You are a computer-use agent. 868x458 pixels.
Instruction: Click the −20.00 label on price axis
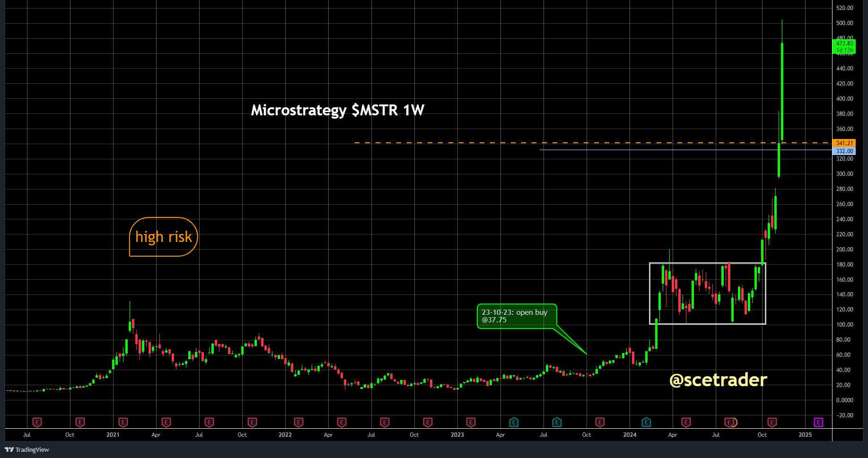(844, 415)
